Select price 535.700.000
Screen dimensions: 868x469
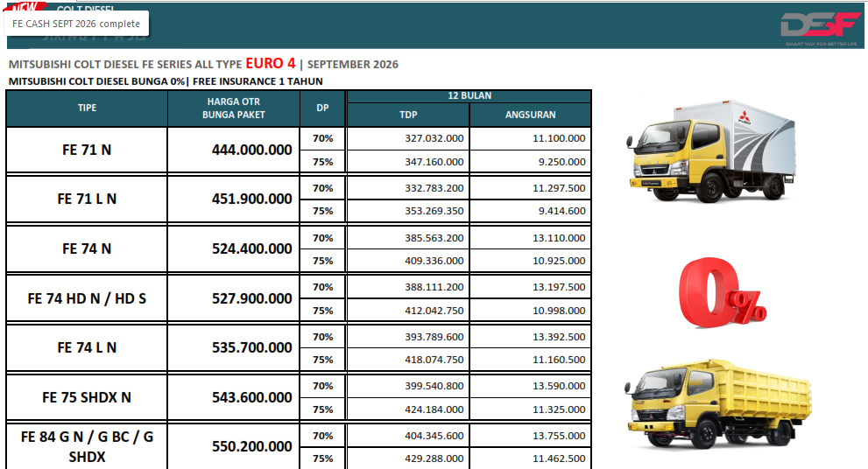[252, 348]
